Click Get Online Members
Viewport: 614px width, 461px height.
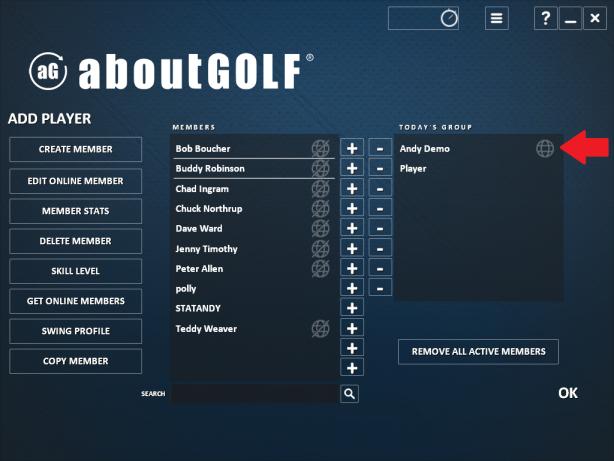pyautogui.click(x=76, y=301)
